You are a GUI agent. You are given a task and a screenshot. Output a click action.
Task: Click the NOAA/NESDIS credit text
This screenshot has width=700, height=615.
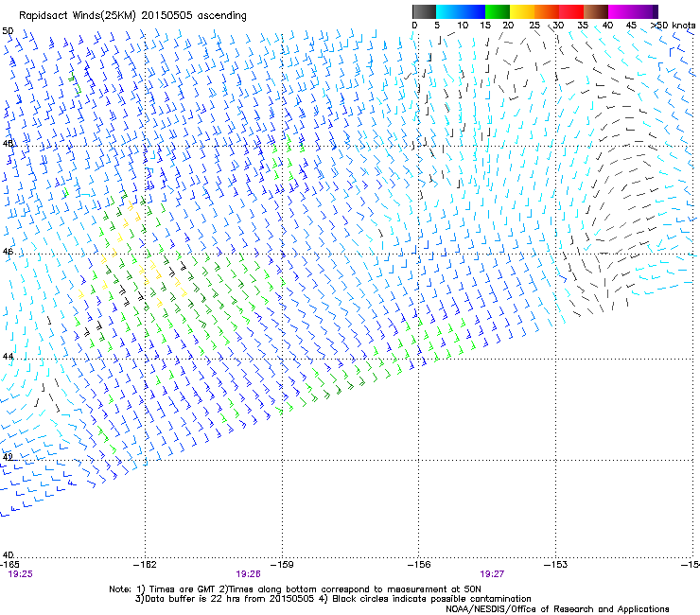[x=557, y=609]
